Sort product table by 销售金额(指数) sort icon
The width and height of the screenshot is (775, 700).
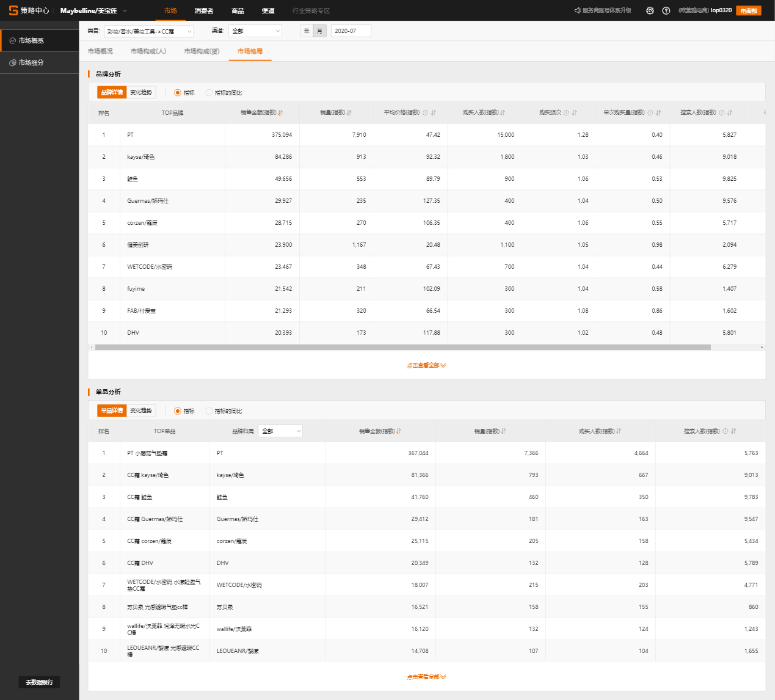(399, 431)
